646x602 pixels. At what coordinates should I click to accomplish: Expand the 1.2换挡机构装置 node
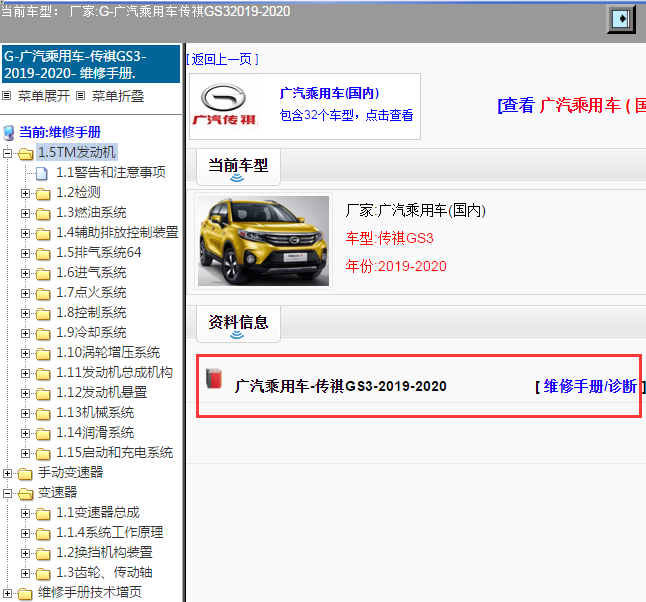click(x=25, y=553)
